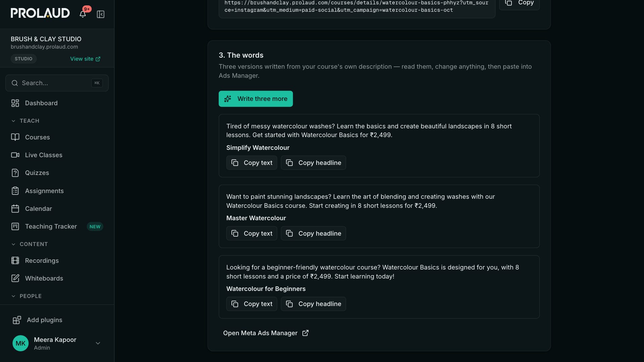Viewport: 644px width, 362px height.
Task: Copy text of Simplify Watercolour ad
Action: tap(252, 163)
